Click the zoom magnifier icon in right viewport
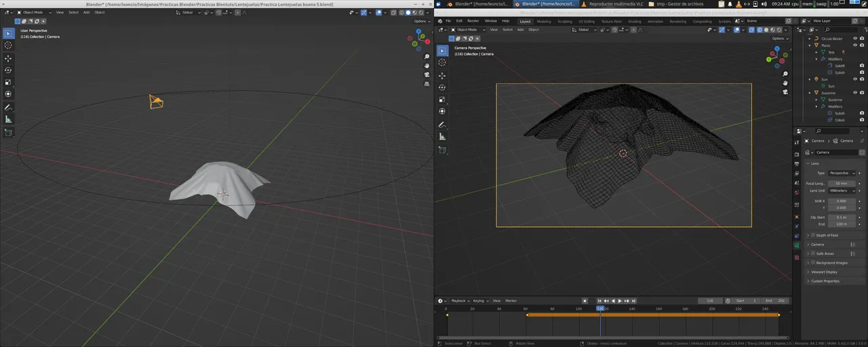This screenshot has height=347, width=868. (x=785, y=74)
